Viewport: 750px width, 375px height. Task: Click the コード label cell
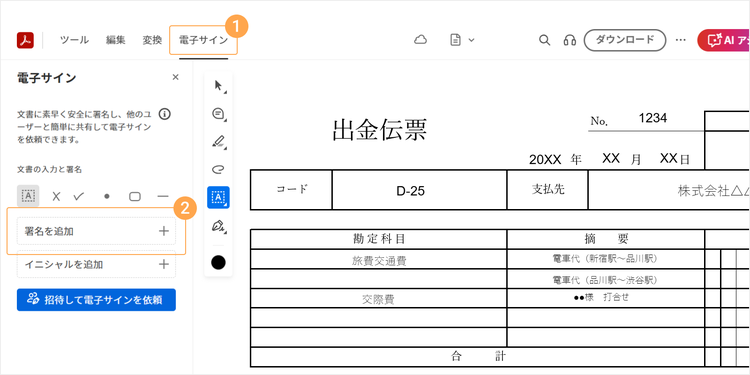(x=291, y=190)
